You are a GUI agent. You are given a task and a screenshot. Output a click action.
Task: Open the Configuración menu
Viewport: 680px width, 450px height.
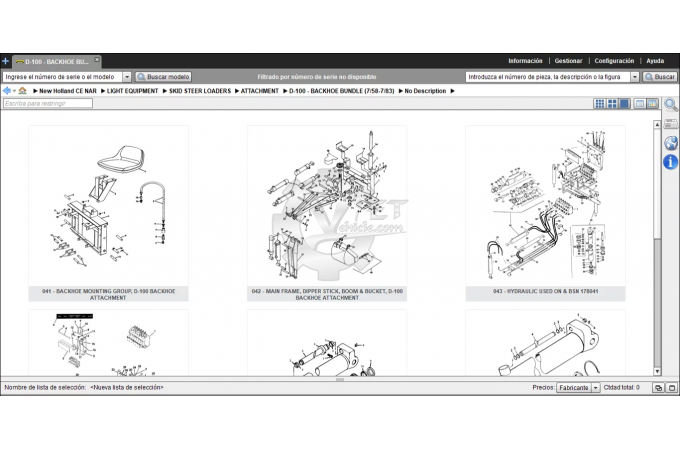(614, 61)
